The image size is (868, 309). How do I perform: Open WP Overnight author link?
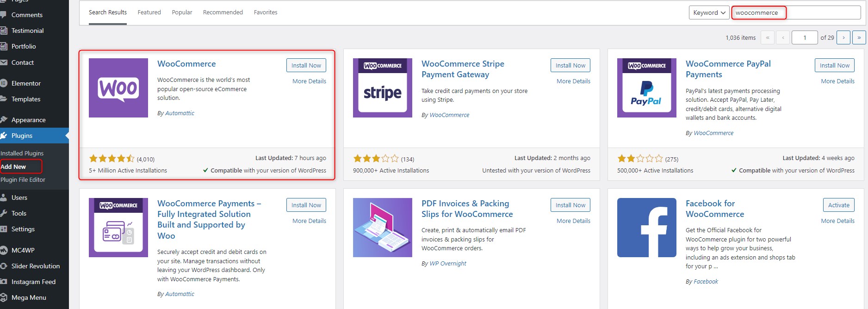(x=448, y=263)
